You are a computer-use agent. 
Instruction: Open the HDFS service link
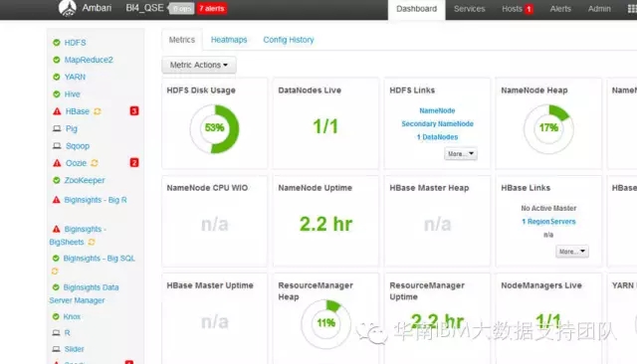76,43
